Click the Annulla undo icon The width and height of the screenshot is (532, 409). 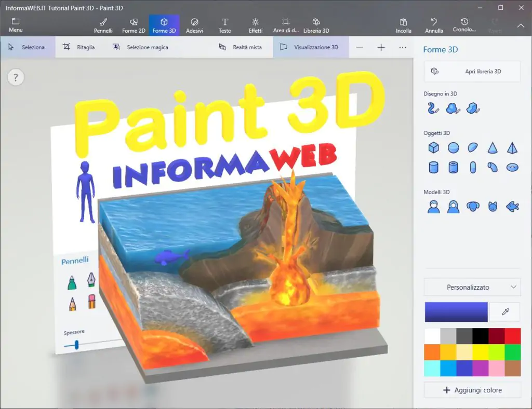434,26
